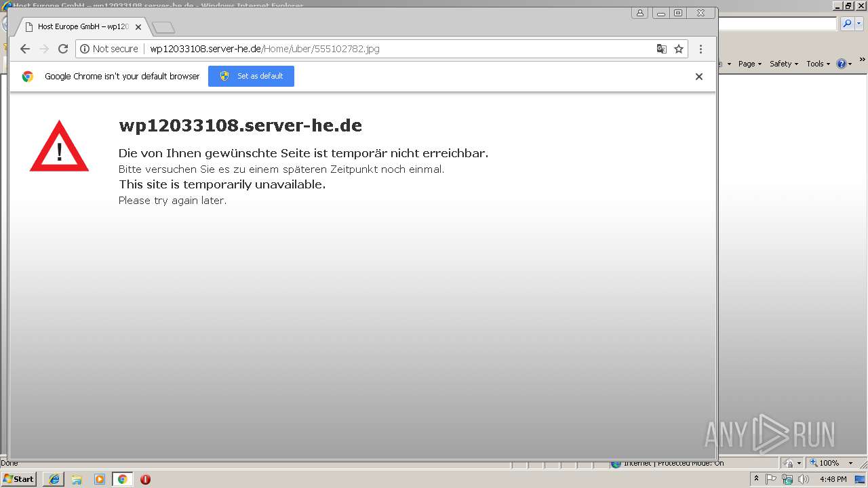Open Windows Explorer folder taskbar icon
Image resolution: width=868 pixels, height=488 pixels.
pos(77,479)
